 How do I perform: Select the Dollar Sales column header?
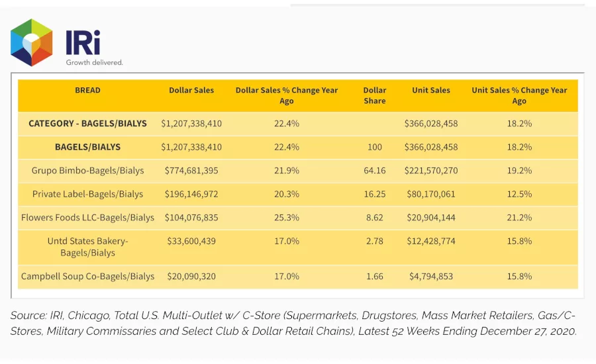pos(191,91)
